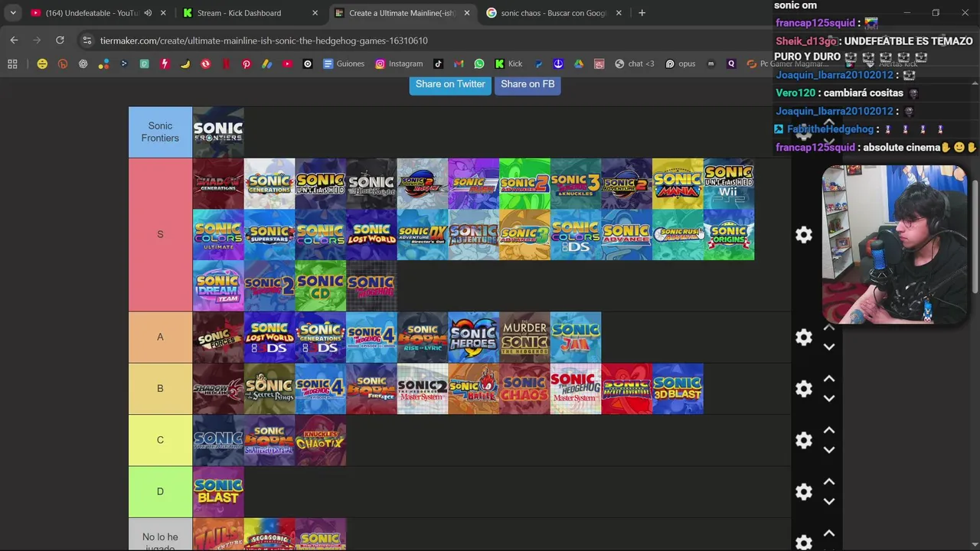Open settings gear for the No lo he jugado row
Image resolution: width=980 pixels, height=551 pixels.
click(x=803, y=542)
